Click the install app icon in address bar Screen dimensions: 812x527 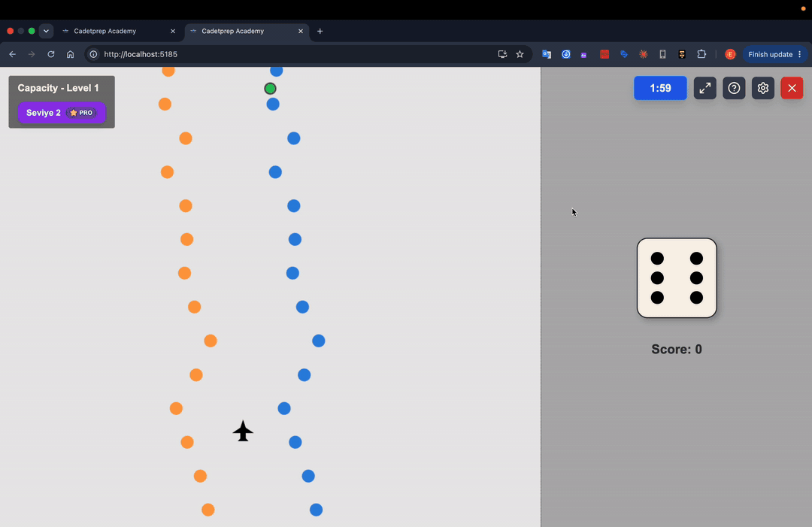click(x=502, y=54)
